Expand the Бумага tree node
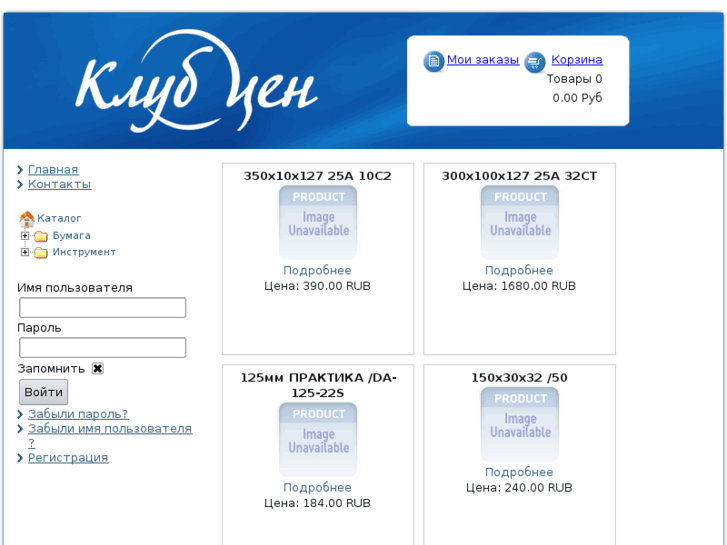Image resolution: width=727 pixels, height=545 pixels. [x=25, y=236]
